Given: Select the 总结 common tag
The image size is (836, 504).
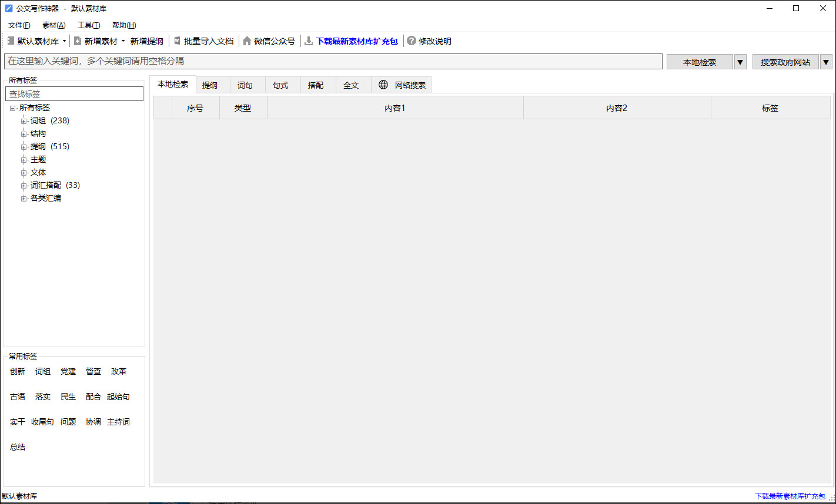Looking at the screenshot, I should pyautogui.click(x=18, y=447).
